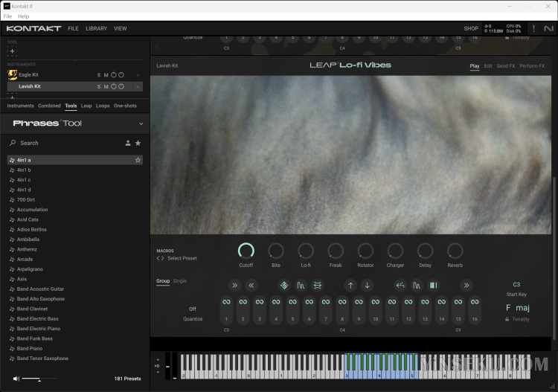Open the One-shots browser tab
The height and width of the screenshot is (392, 558).
(x=125, y=106)
